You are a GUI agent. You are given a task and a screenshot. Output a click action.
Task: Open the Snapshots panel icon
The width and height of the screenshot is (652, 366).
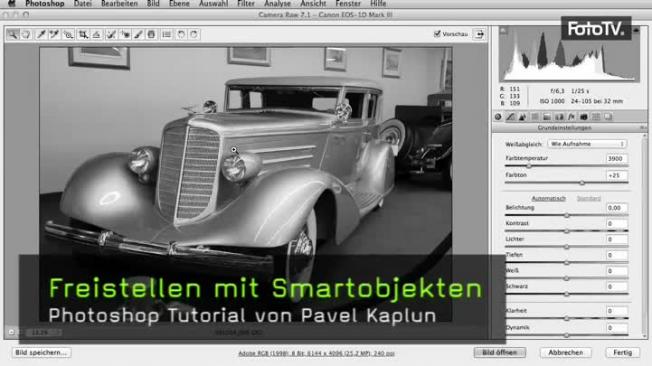click(608, 117)
